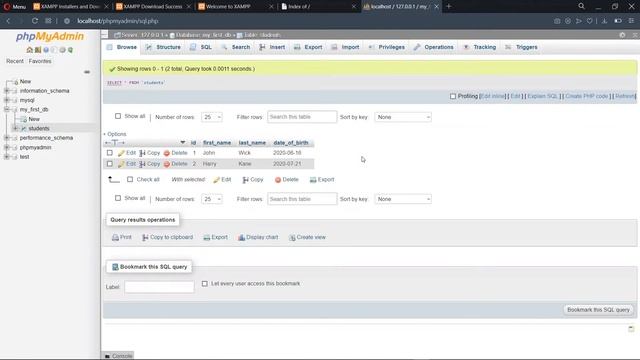Open lower Number of rows dropdown

(x=212, y=199)
